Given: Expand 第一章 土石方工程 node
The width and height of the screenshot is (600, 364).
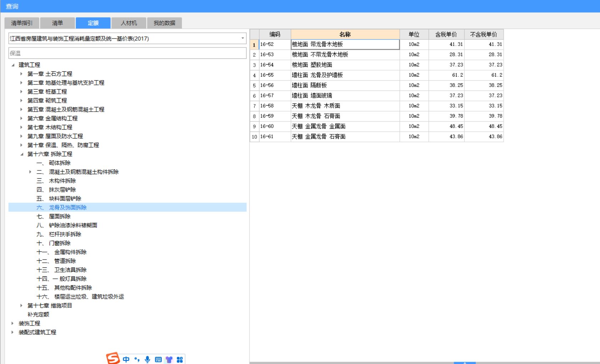Looking at the screenshot, I should tap(21, 74).
